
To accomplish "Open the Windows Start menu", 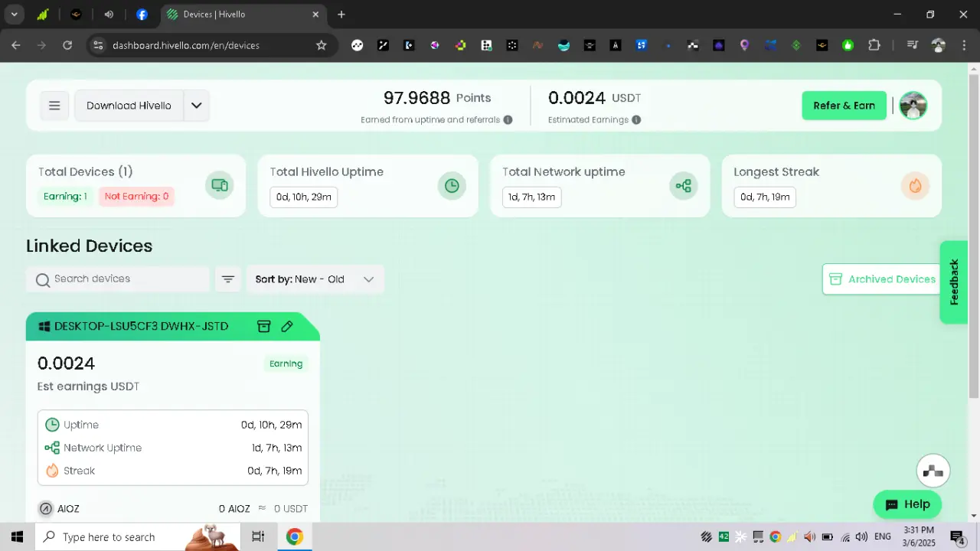I will tap(17, 536).
